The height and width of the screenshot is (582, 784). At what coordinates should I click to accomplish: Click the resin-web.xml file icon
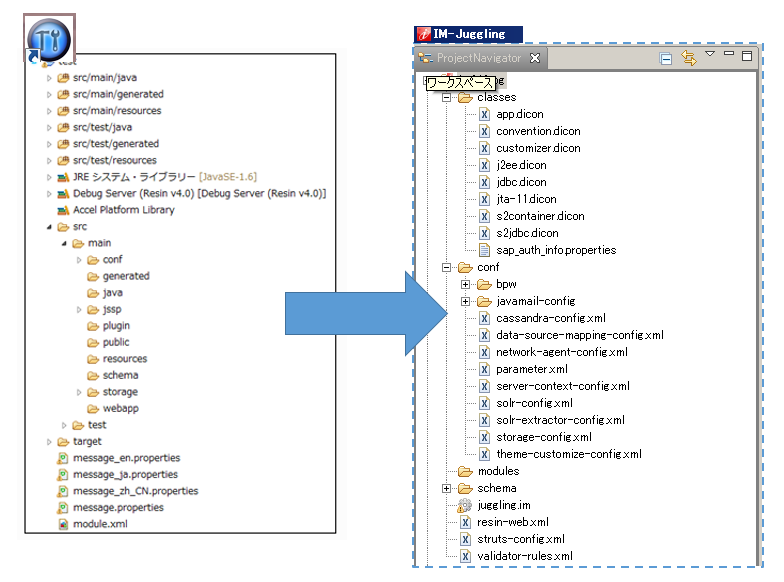(466, 522)
